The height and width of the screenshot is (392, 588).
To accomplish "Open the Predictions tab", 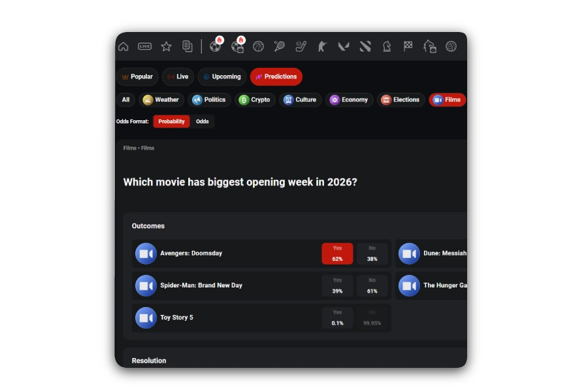I will tap(276, 76).
